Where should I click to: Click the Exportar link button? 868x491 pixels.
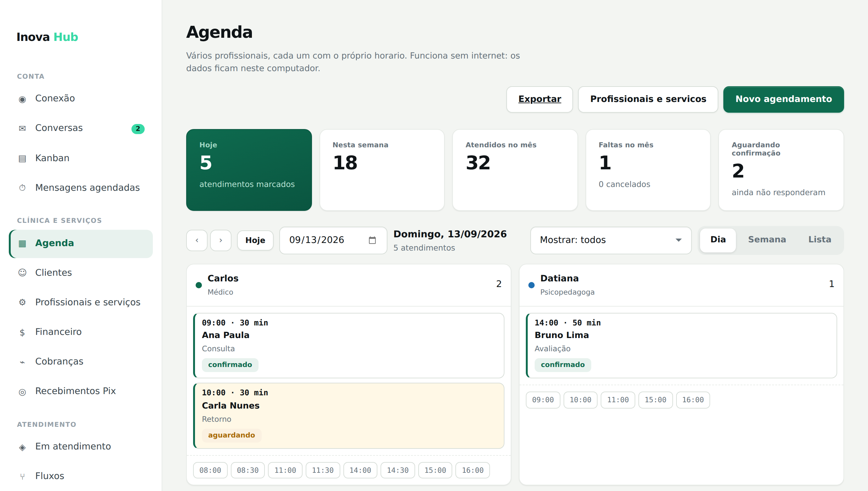tap(539, 99)
